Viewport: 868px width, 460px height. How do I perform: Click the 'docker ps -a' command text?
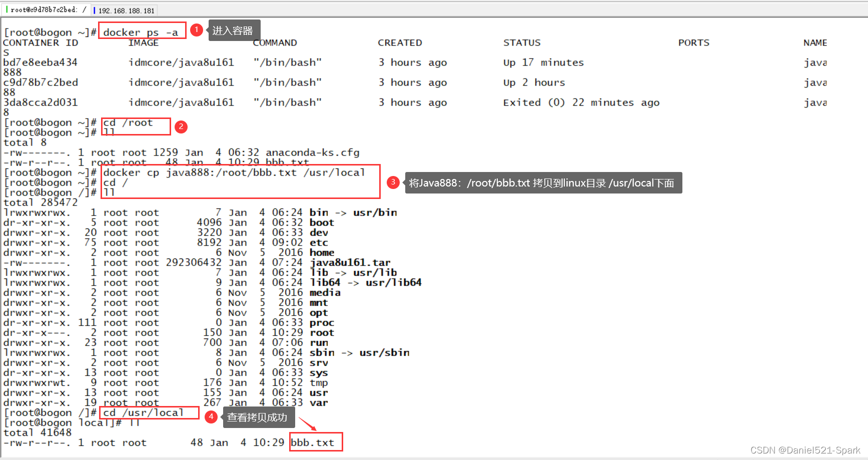tap(141, 32)
